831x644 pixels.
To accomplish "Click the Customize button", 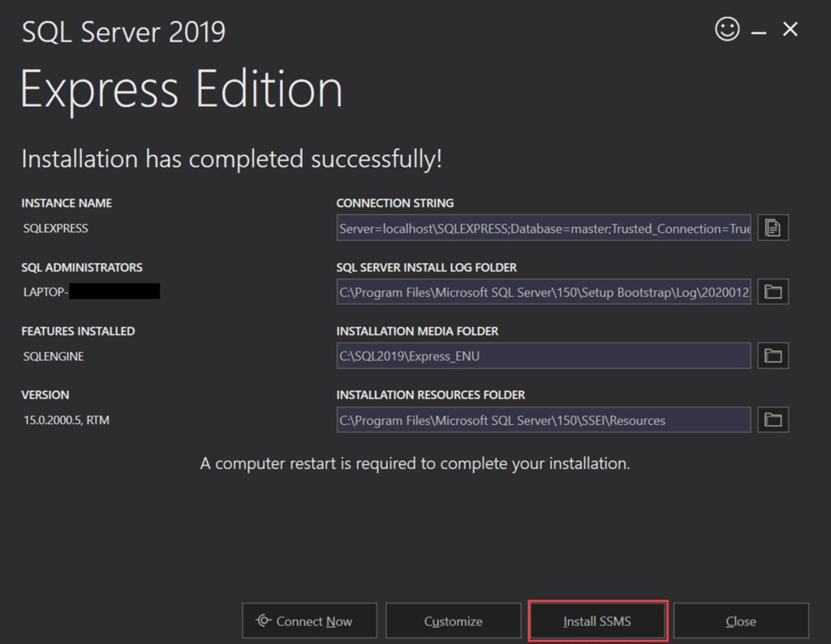I will tap(453, 620).
